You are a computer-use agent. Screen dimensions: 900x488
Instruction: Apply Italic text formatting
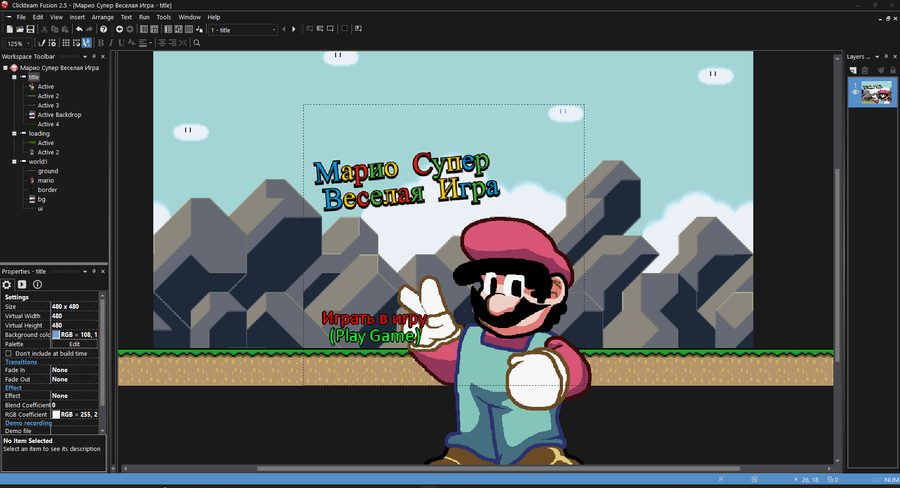pos(111,43)
